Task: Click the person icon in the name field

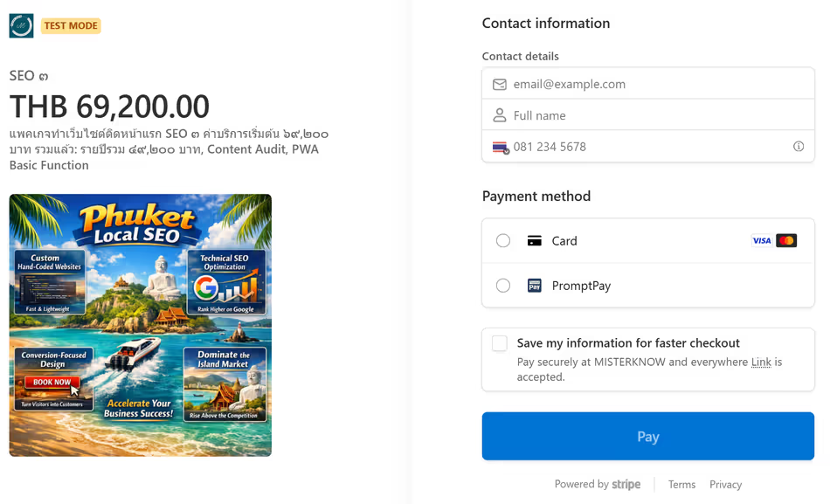Action: point(500,115)
